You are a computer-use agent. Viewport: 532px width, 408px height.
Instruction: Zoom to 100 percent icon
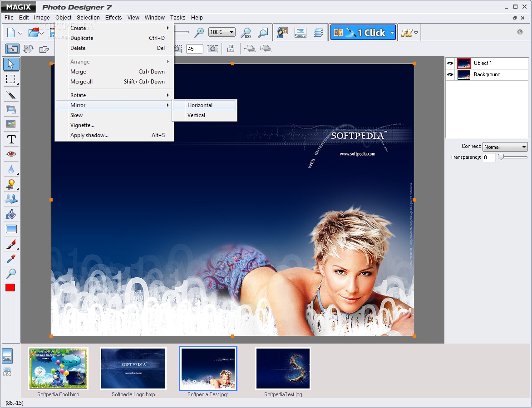246,33
